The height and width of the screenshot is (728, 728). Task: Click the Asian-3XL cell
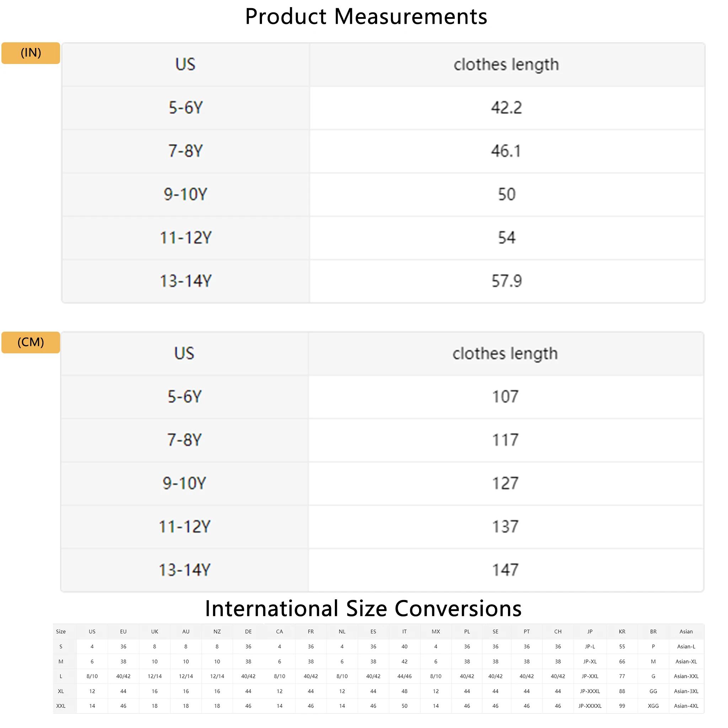click(x=686, y=691)
